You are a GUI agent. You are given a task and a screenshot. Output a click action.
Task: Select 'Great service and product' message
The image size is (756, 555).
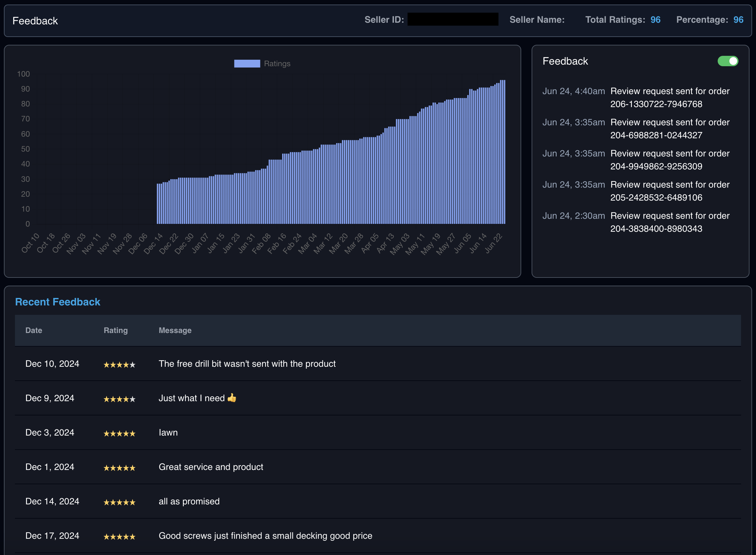[x=211, y=467]
